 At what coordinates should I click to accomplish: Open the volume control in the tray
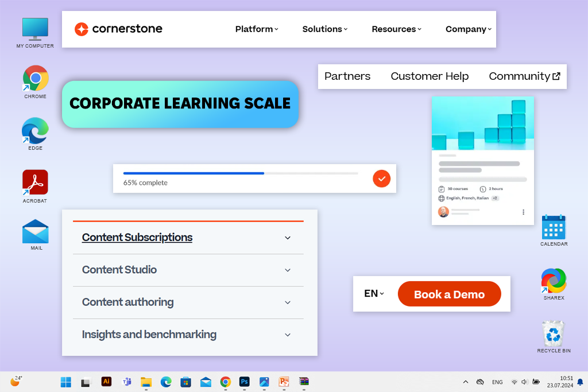pos(524,382)
